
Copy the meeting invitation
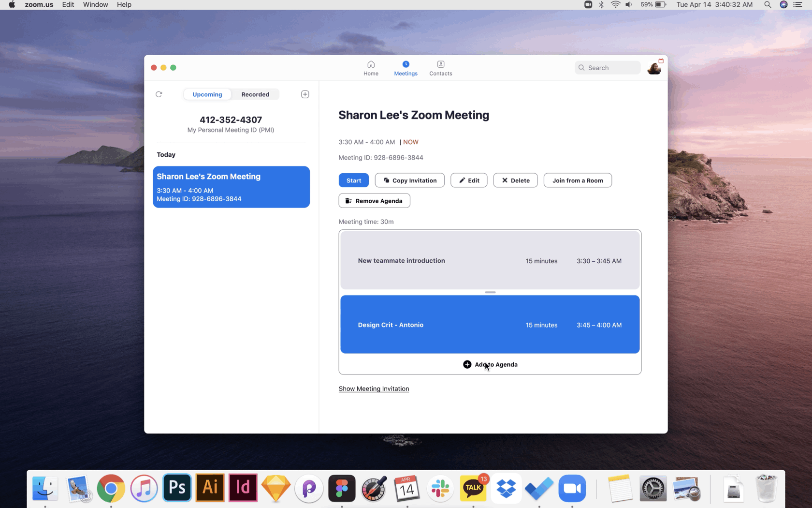410,180
